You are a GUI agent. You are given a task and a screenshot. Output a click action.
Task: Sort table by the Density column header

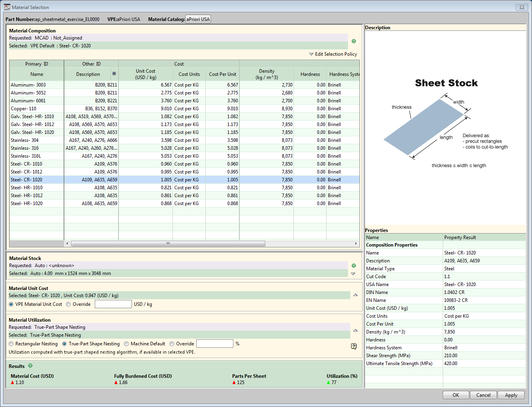[x=267, y=74]
